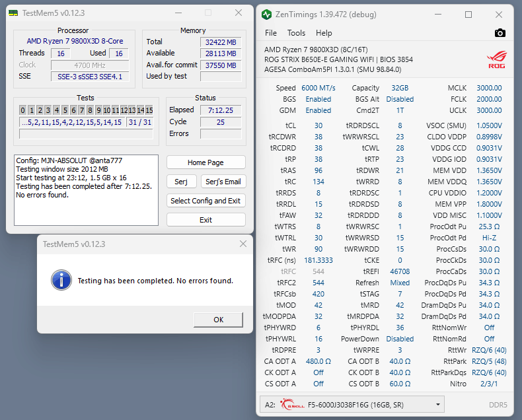
Task: Click 'Testing has been completed' dialog message
Action: [155, 281]
